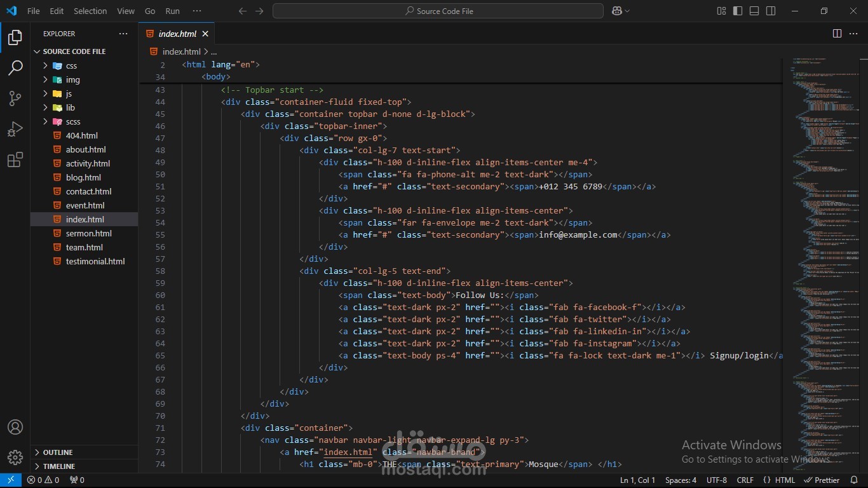Toggle the Secondary Side Bar

coord(771,11)
